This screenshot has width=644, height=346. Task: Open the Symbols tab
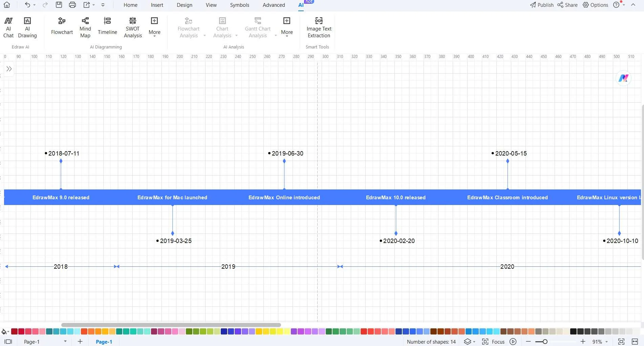[x=240, y=5]
